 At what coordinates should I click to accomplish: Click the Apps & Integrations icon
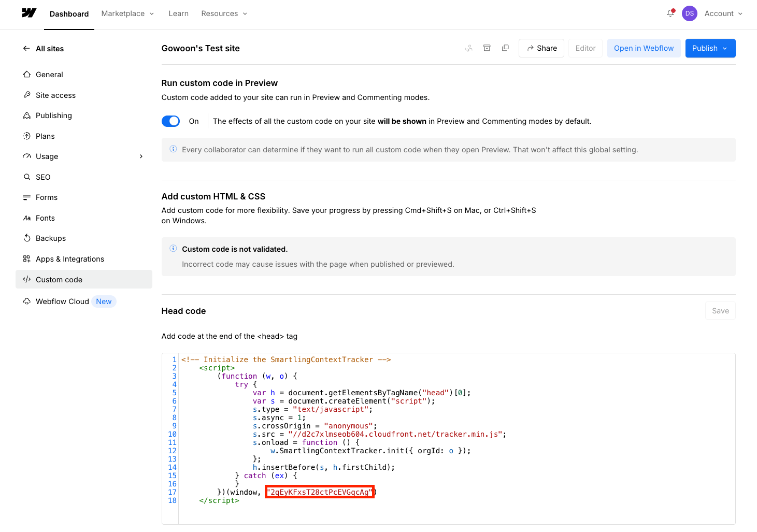(x=27, y=259)
